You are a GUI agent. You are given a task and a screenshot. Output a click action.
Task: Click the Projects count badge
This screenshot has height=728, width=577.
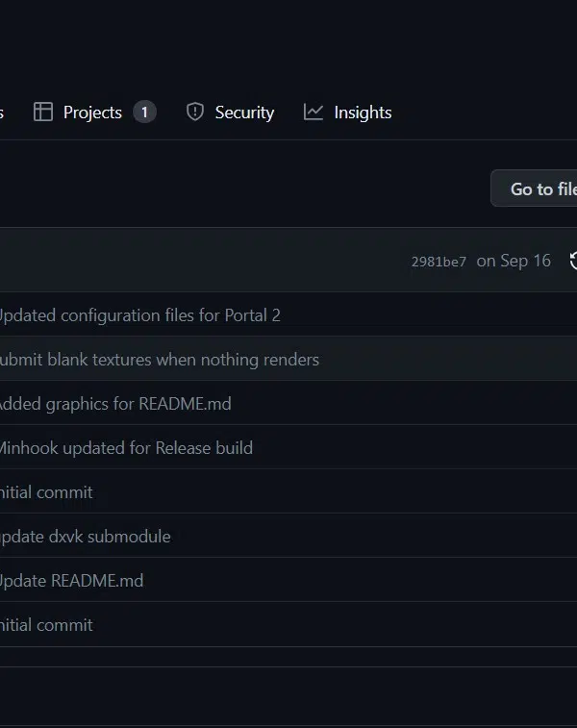click(144, 112)
